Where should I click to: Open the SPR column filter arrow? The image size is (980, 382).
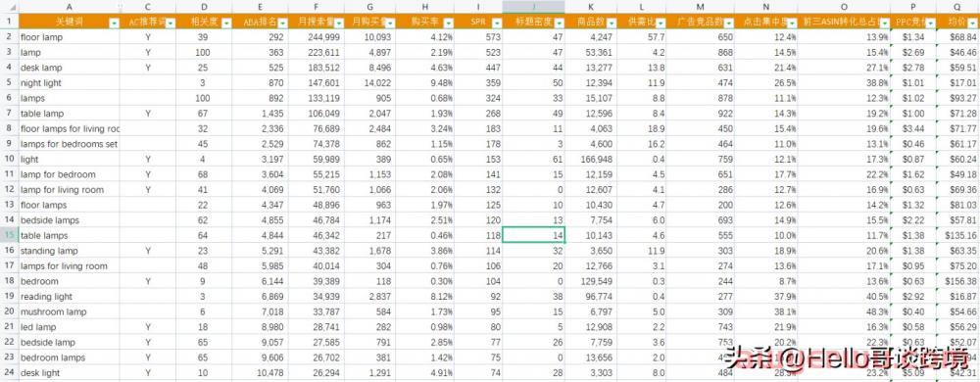point(496,23)
